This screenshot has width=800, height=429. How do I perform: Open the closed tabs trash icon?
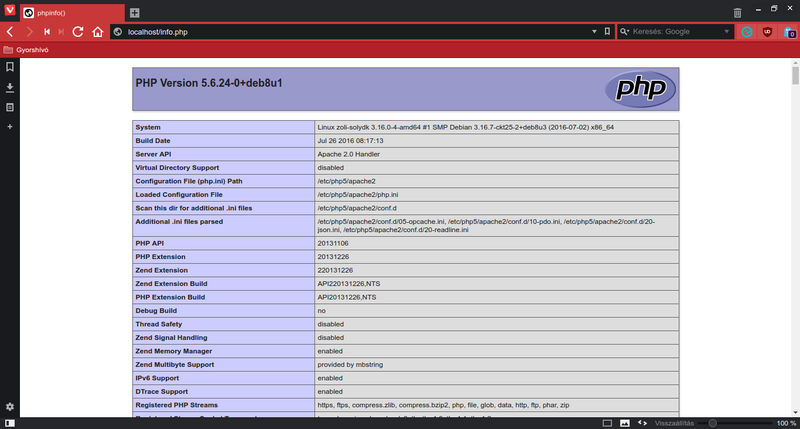click(737, 13)
